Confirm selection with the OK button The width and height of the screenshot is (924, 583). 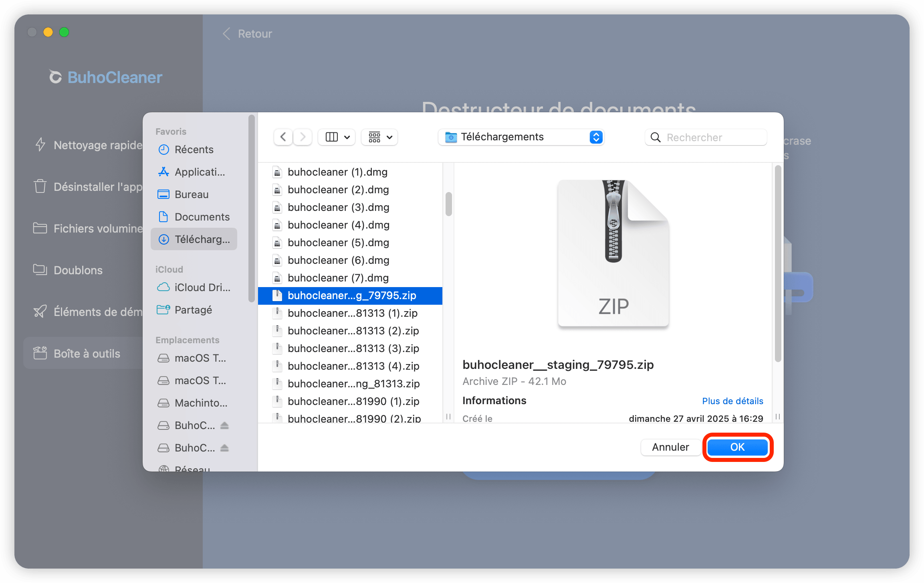737,447
